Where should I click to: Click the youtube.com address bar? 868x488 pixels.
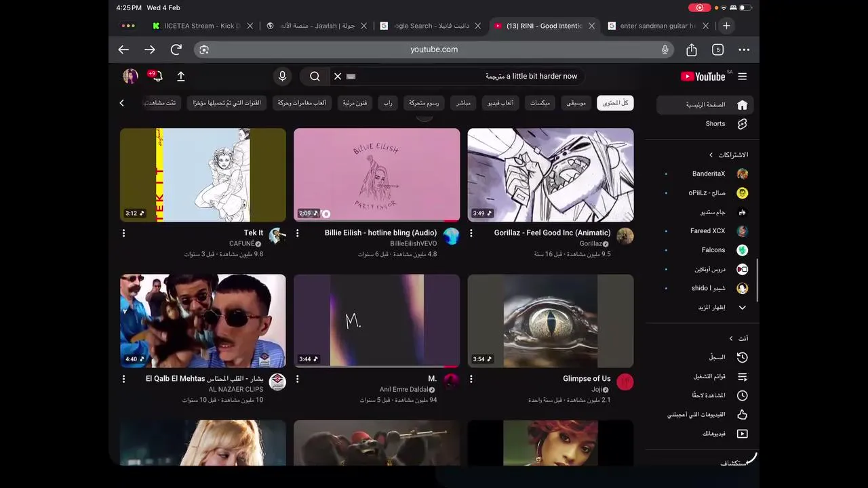[x=434, y=49]
